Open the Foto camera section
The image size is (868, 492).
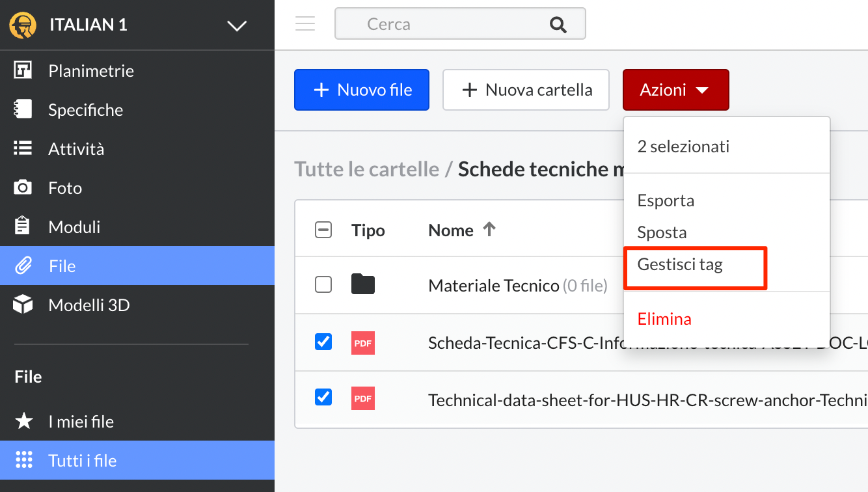[x=65, y=187]
